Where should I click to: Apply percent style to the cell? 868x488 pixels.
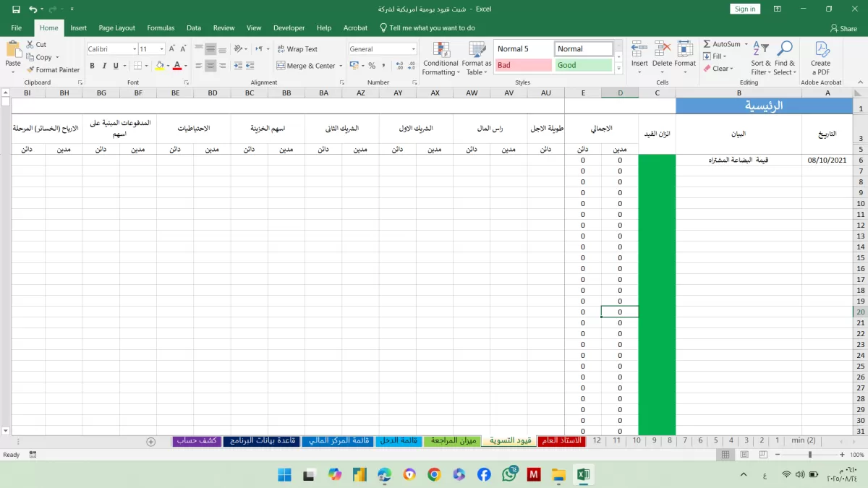pyautogui.click(x=372, y=66)
